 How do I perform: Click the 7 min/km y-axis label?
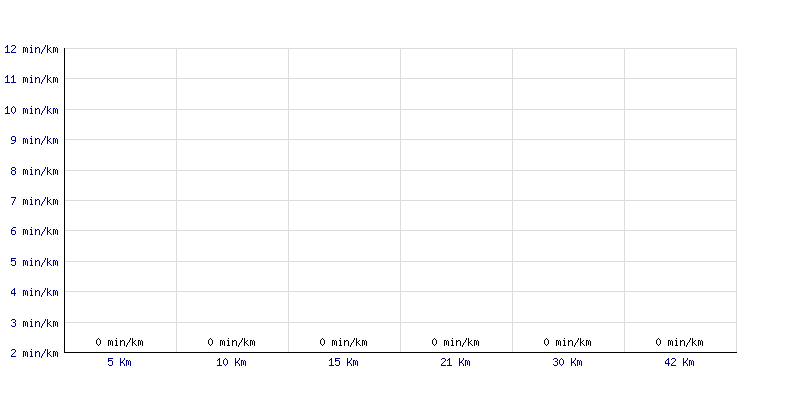point(34,202)
